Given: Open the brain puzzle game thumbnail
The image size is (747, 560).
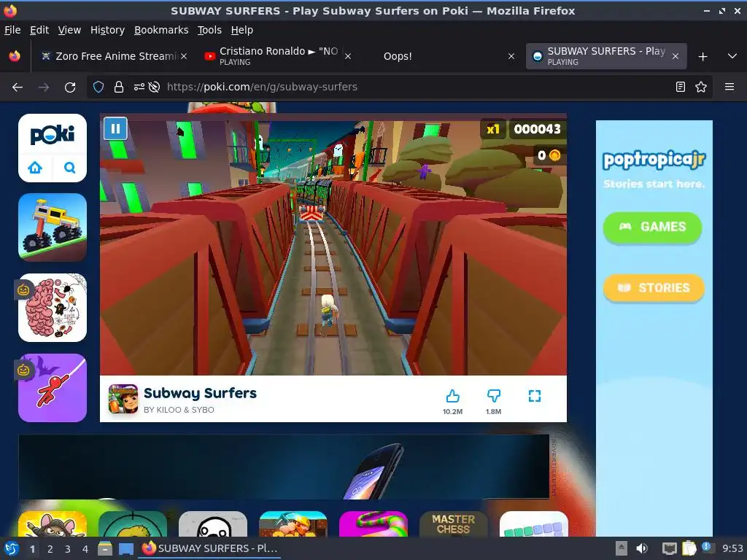Looking at the screenshot, I should tap(53, 307).
